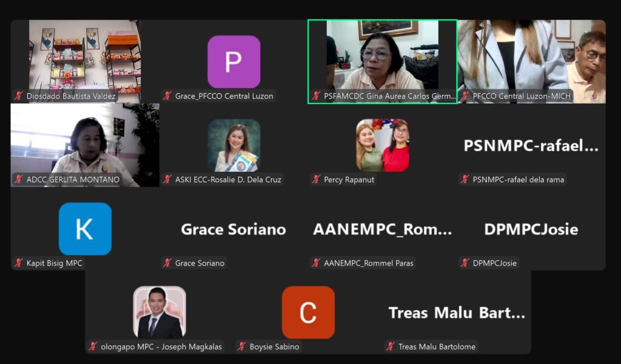
Task: Select the active speaker video of Gina Aurea
Action: 383,62
